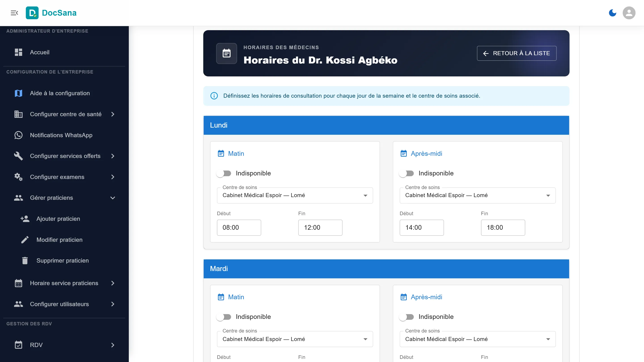Click Lundi Après-midi Fin field 18:00
The height and width of the screenshot is (362, 644).
(x=503, y=228)
